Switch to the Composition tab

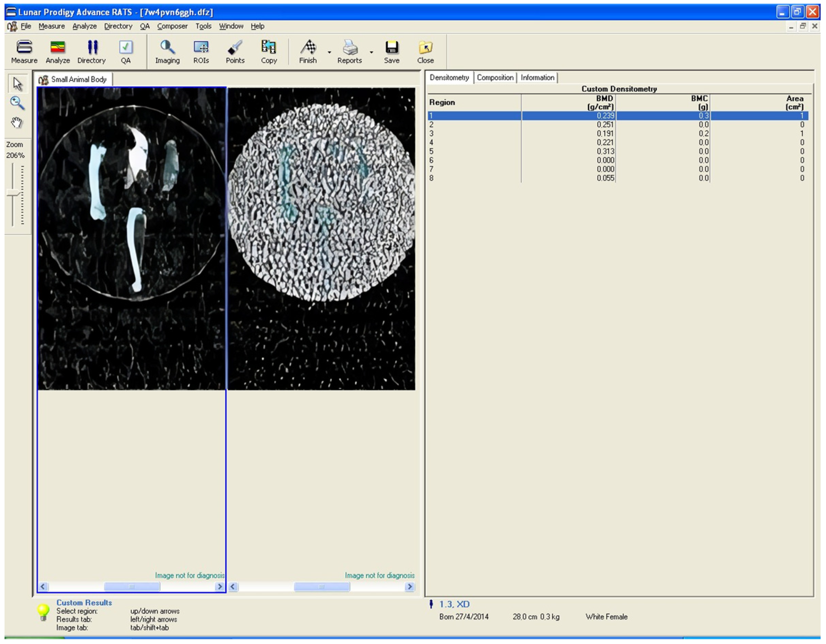click(x=495, y=78)
